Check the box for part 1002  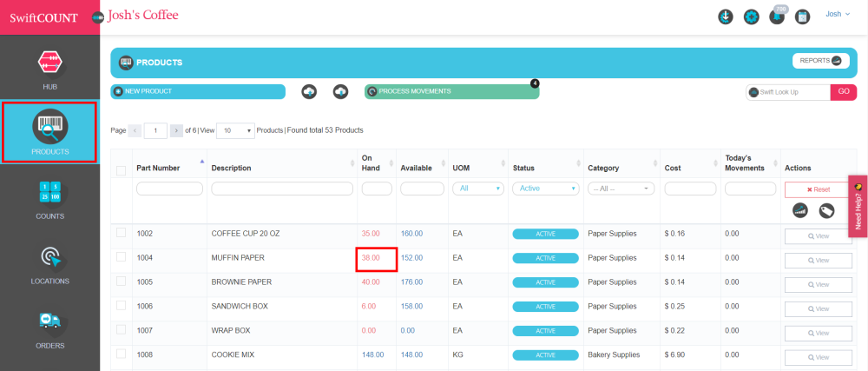[121, 233]
